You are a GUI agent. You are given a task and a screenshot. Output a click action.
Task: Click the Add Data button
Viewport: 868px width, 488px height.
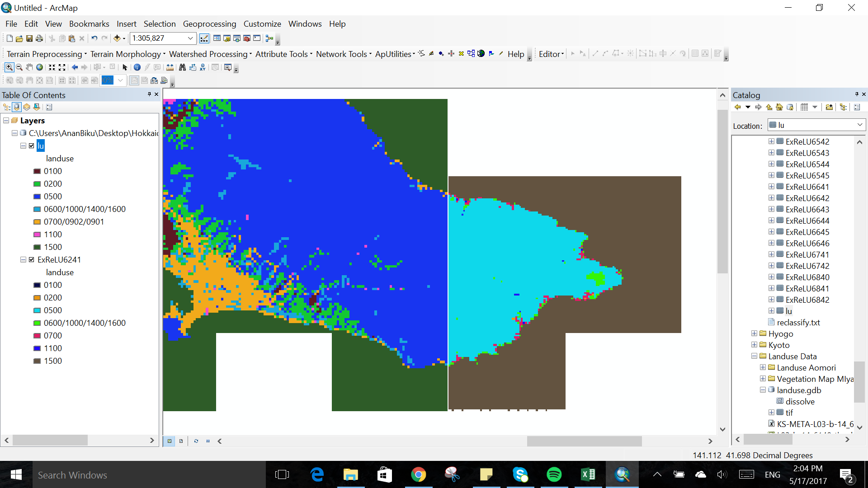pos(117,38)
